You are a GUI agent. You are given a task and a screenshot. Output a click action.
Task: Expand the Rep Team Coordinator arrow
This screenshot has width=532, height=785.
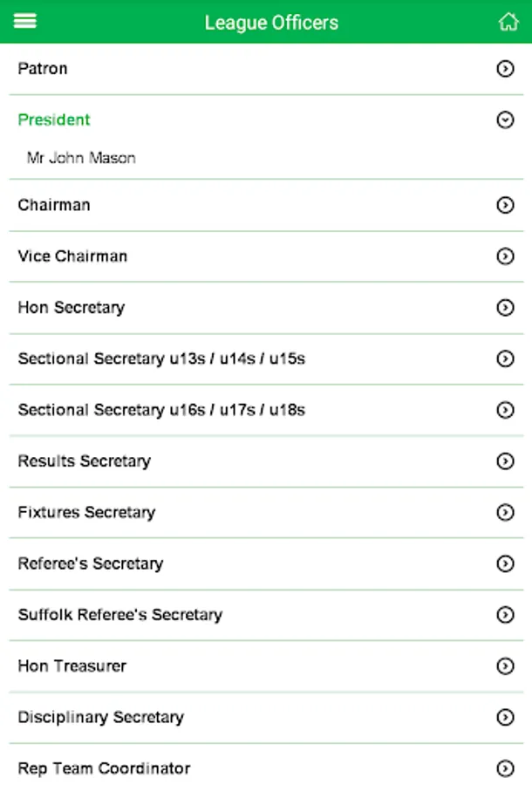coord(505,768)
